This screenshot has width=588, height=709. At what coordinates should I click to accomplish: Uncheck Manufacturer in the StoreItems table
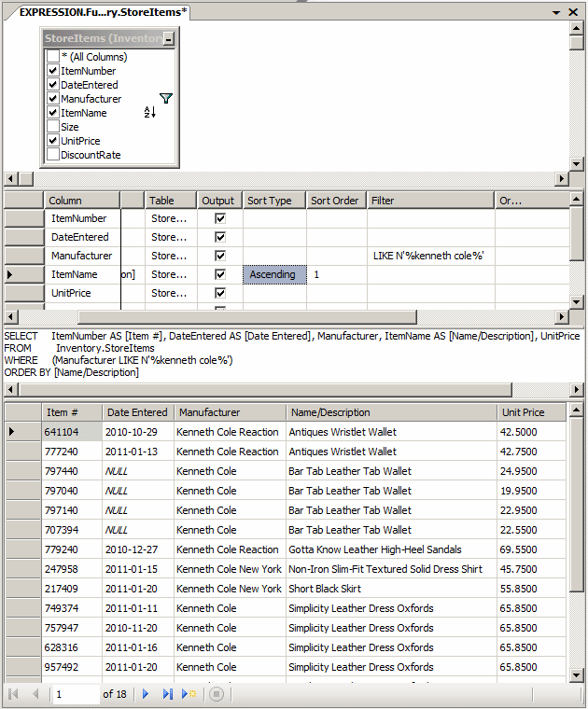[x=53, y=99]
